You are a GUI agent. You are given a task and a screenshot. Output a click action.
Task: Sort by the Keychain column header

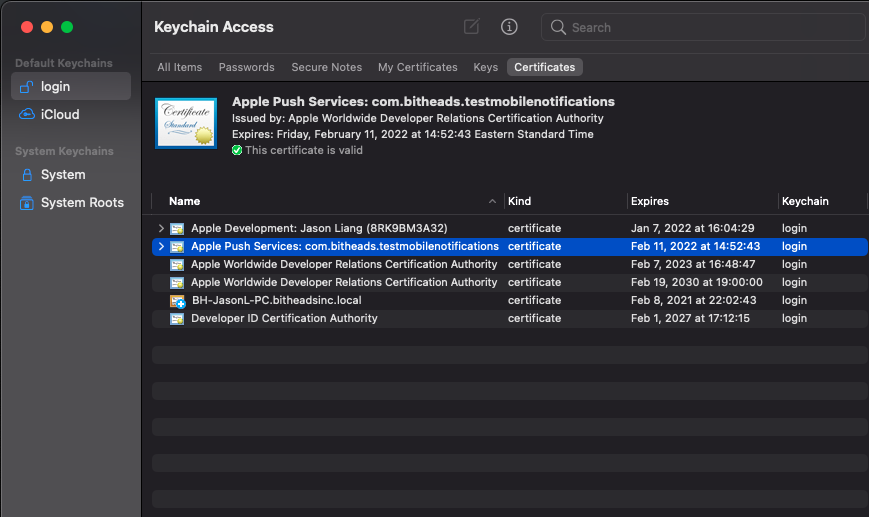click(x=805, y=201)
